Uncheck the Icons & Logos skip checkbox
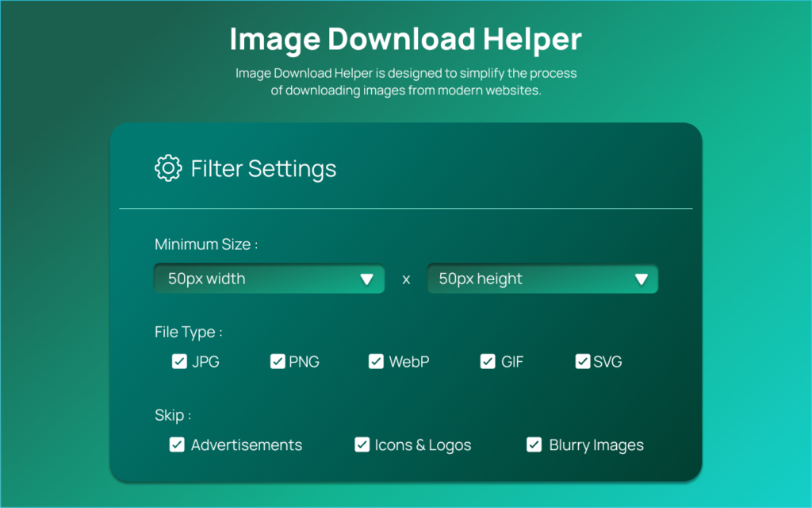This screenshot has height=508, width=812. click(x=362, y=444)
